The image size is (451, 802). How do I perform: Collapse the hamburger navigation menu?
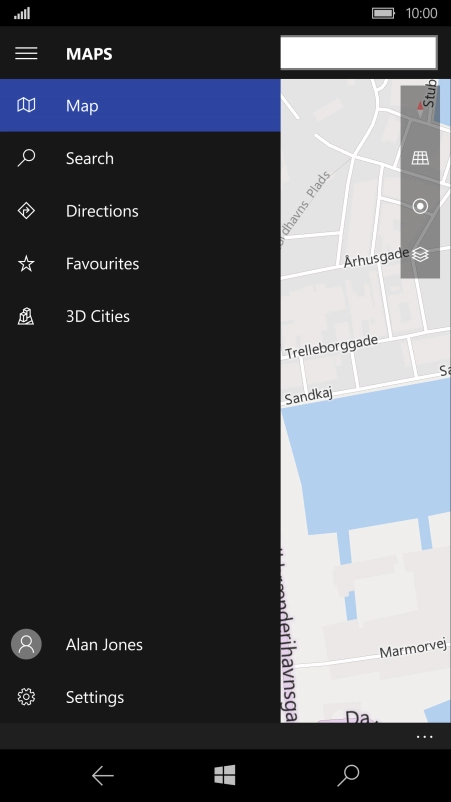pos(26,53)
